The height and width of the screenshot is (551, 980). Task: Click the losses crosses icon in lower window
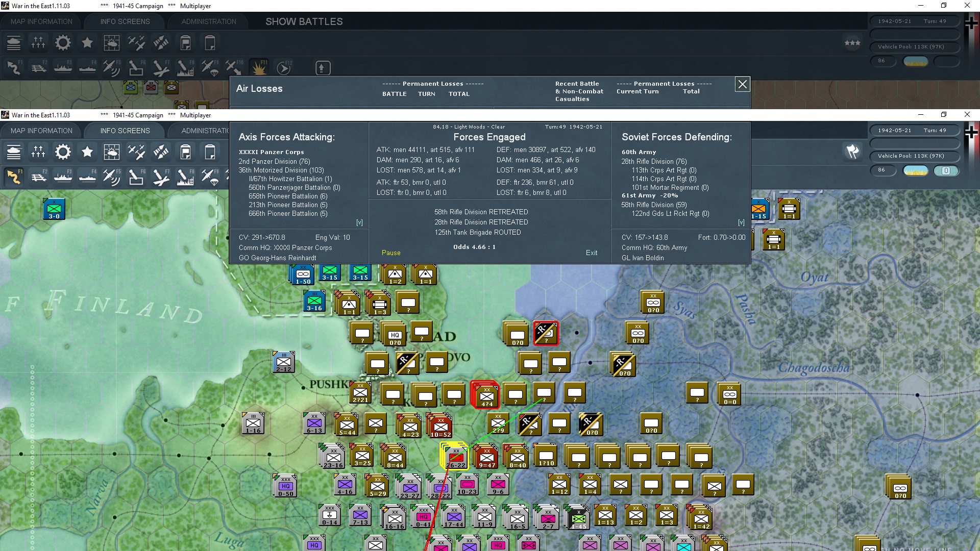(38, 152)
